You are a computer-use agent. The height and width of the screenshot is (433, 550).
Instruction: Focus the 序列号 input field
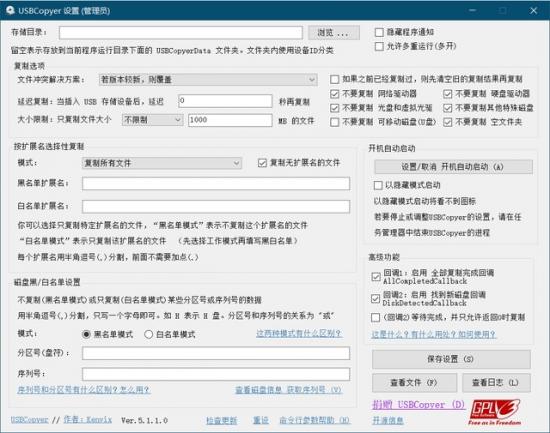click(216, 374)
